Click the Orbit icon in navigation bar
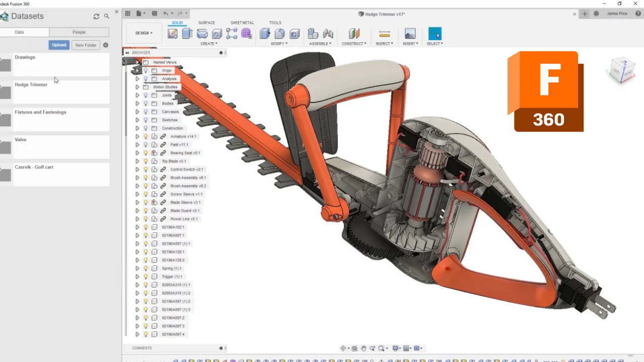Image resolution: width=644 pixels, height=362 pixels. pos(343,348)
